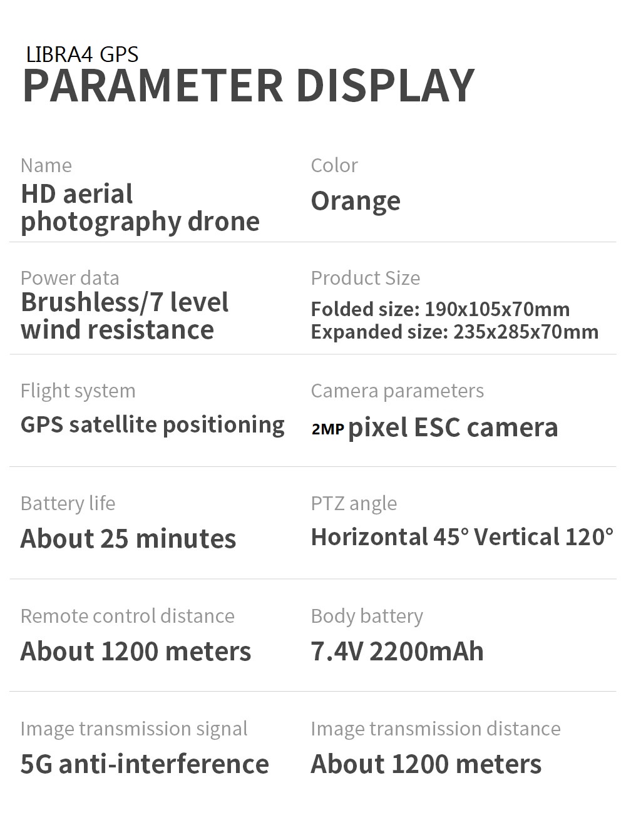Click GPS satellite positioning text
626x840 pixels.
(x=152, y=424)
